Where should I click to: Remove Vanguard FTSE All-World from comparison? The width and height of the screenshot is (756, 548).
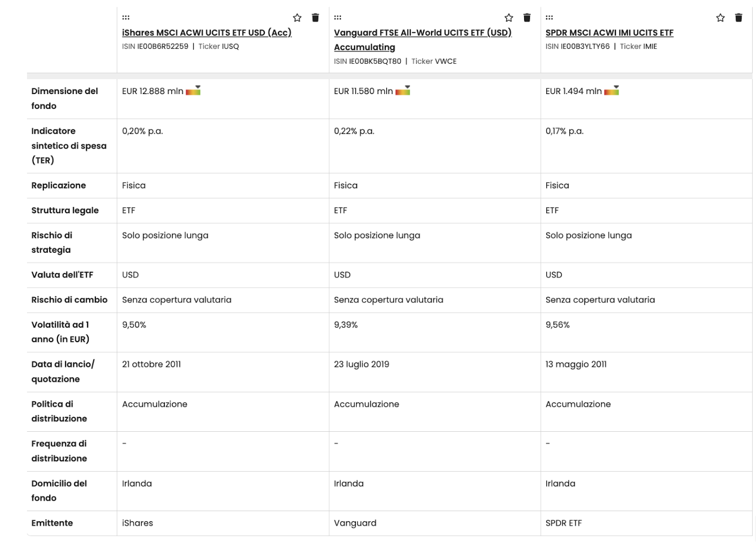coord(527,18)
